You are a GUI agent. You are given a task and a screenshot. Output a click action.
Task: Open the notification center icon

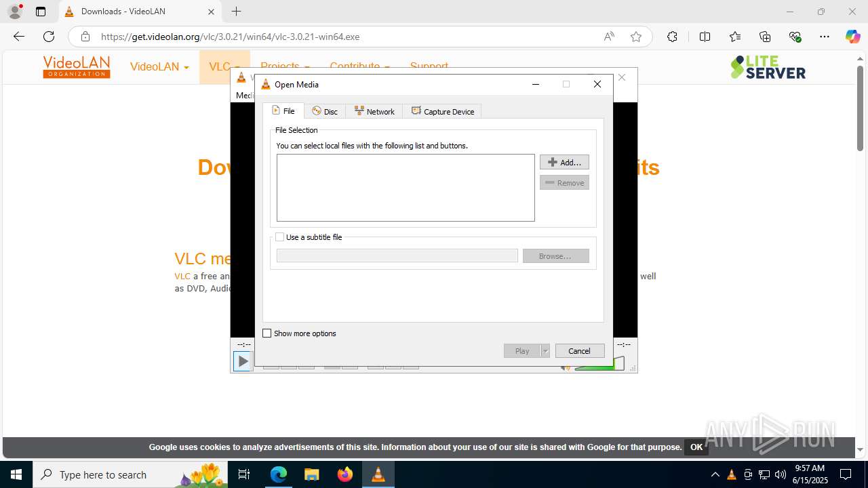tap(846, 474)
